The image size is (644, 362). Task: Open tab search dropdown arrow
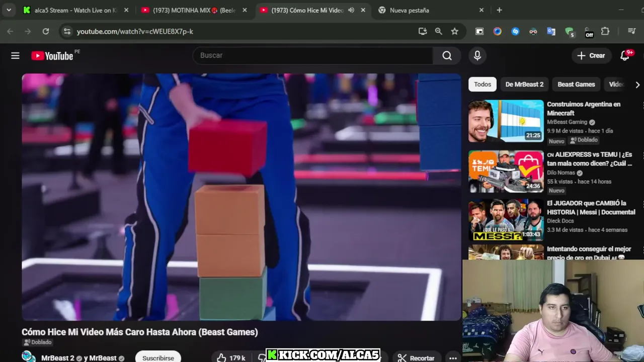point(9,10)
